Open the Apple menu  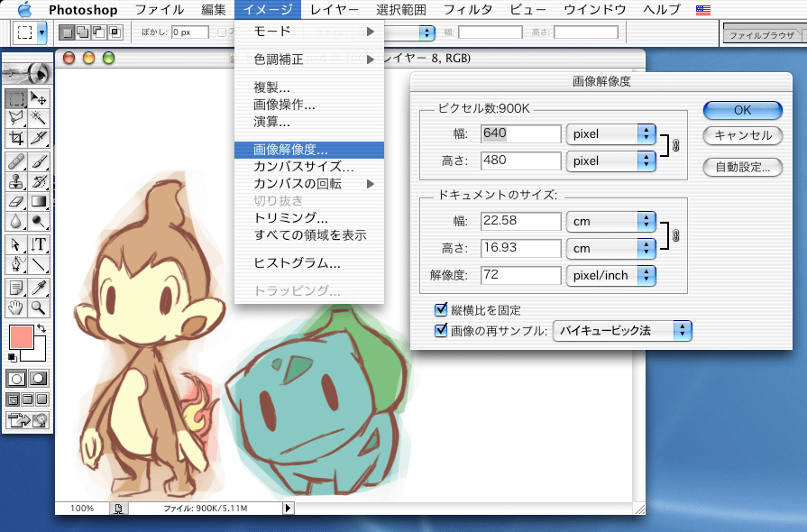[x=24, y=9]
